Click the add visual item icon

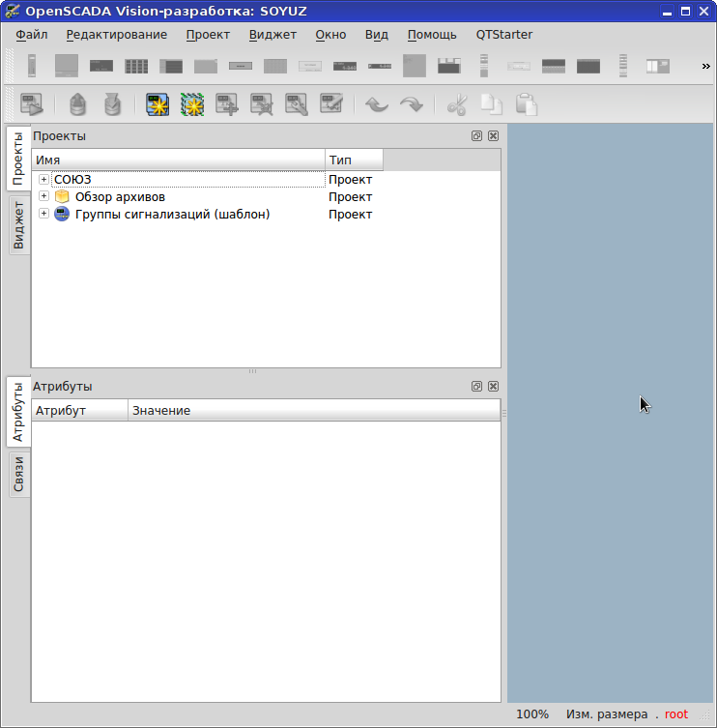point(227,104)
